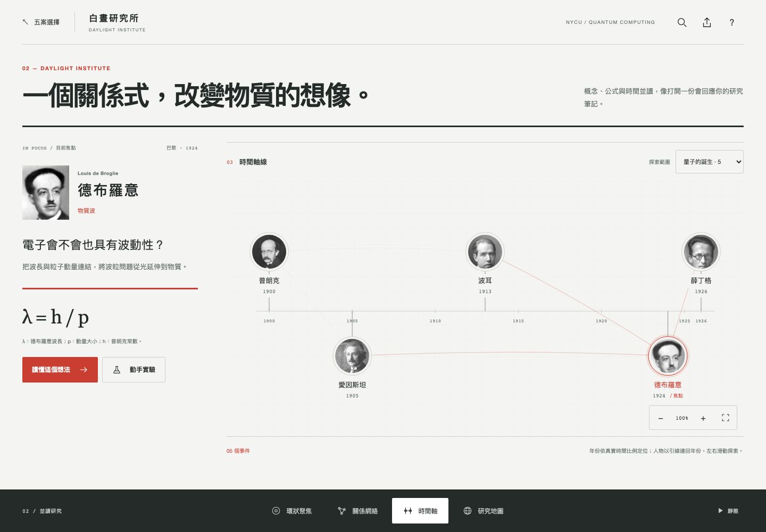The height and width of the screenshot is (532, 766).
Task: Click the 1920 tick label on the axis
Action: (601, 321)
